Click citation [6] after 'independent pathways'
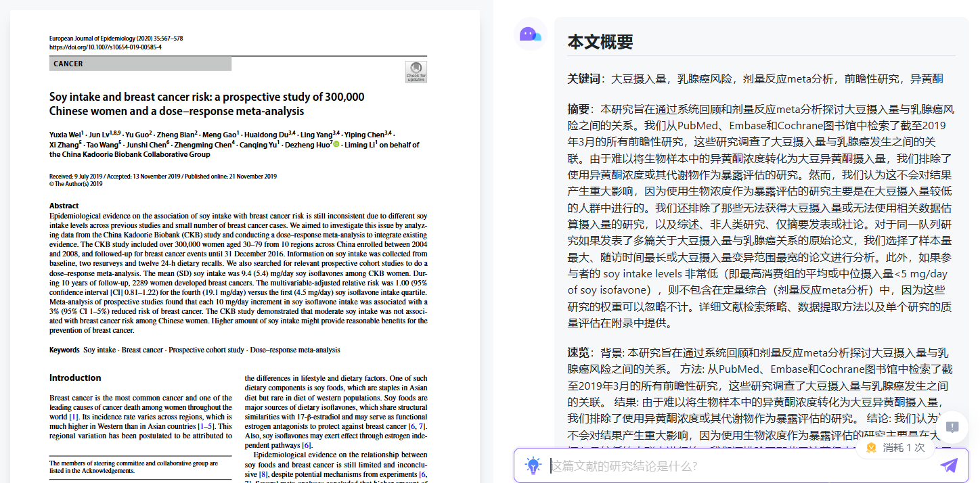Screen dimensions: 980x483 click(x=306, y=445)
